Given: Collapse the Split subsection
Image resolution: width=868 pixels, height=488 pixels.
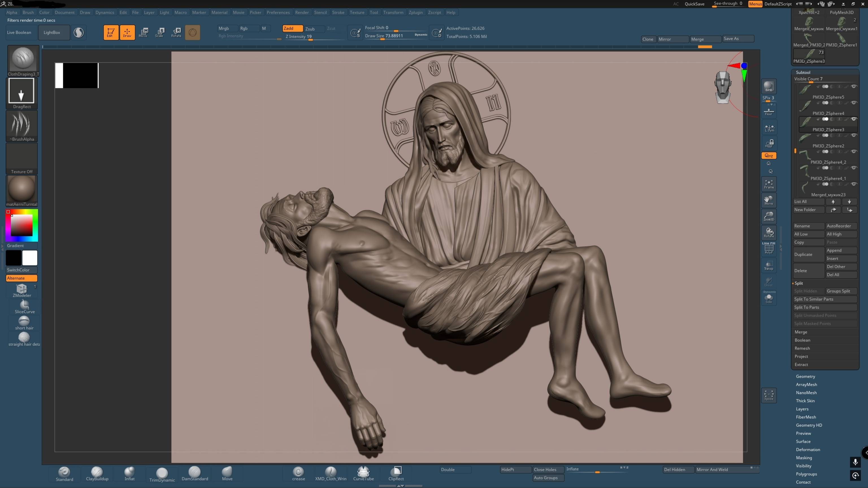Looking at the screenshot, I should (798, 283).
